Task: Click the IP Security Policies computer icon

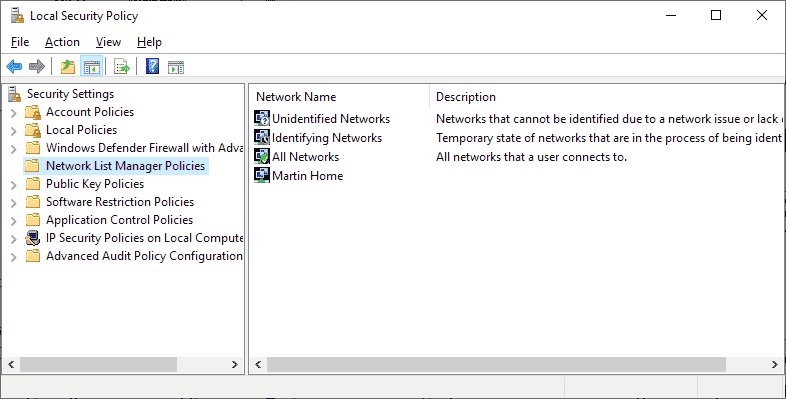Action: (33, 238)
